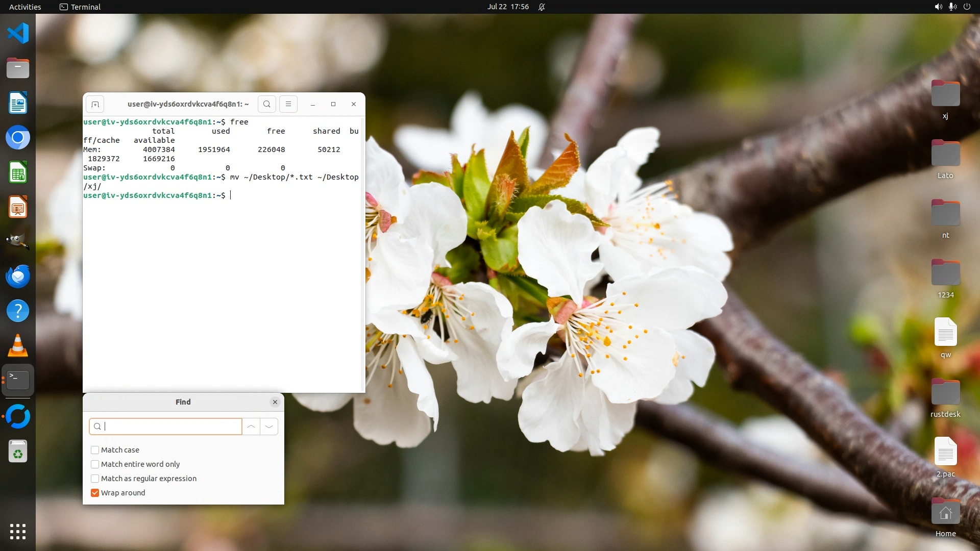Screen dimensions: 980x551
Task: Open Thunderbird mail from dock
Action: [18, 276]
